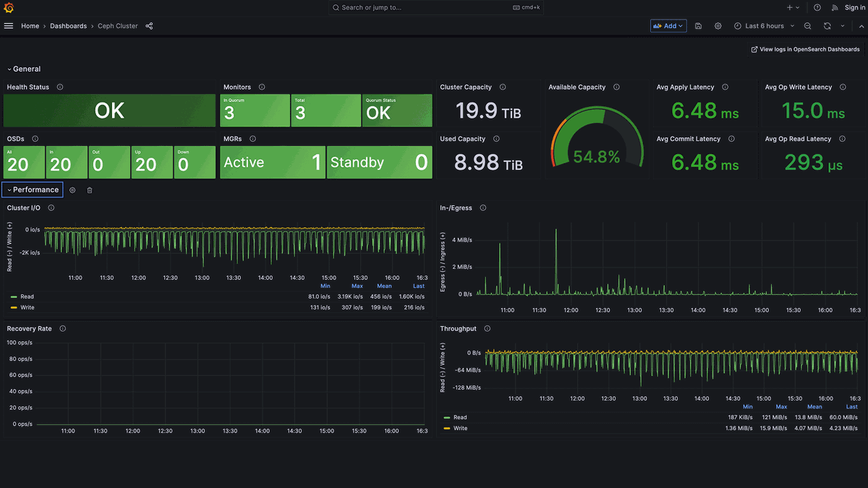
Task: Open the Last 6 hours time picker
Action: point(764,26)
